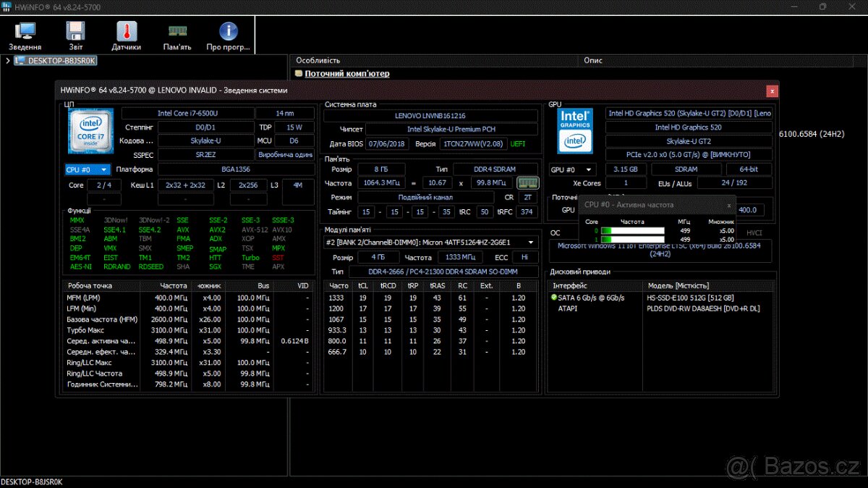Close the CPU #0 active frequency popup
This screenshot has width=868, height=488.
[729, 205]
